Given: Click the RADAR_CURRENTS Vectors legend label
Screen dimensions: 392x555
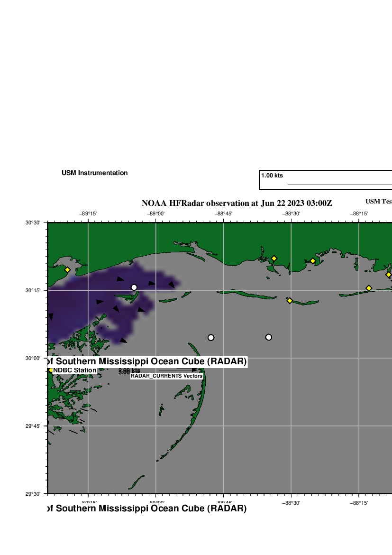Looking at the screenshot, I should (x=167, y=376).
